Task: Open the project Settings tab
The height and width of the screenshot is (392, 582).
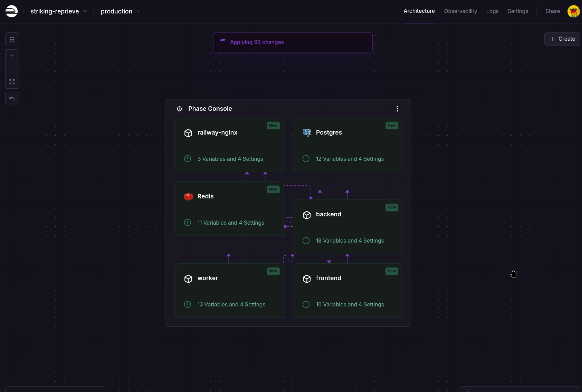Action: [x=518, y=11]
